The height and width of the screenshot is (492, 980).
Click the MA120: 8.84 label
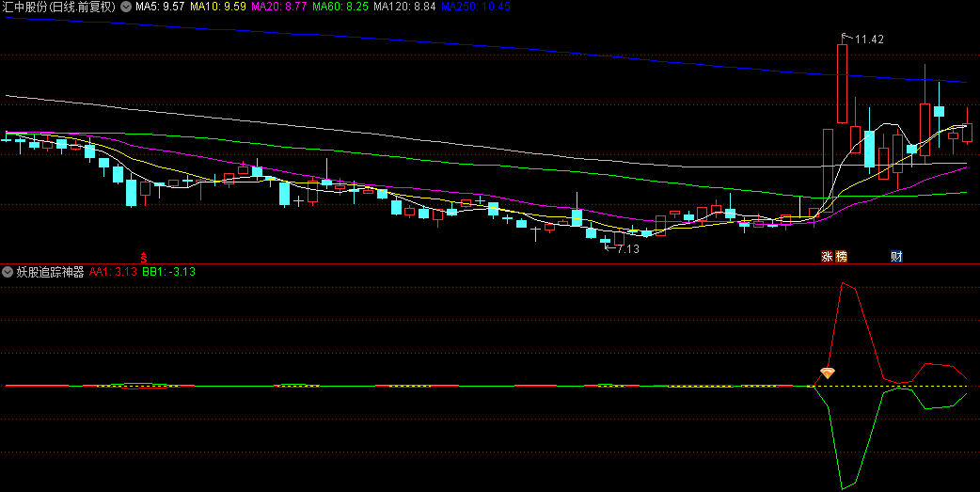(405, 7)
